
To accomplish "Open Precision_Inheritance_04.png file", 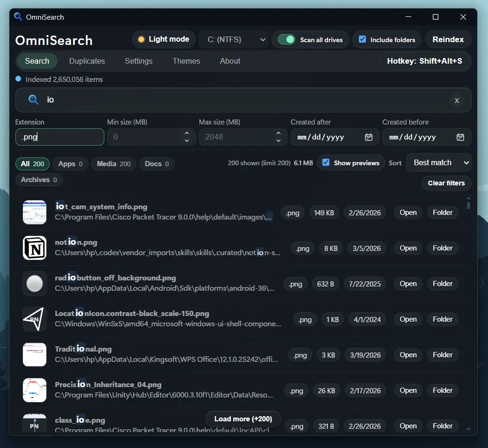I will click(408, 390).
